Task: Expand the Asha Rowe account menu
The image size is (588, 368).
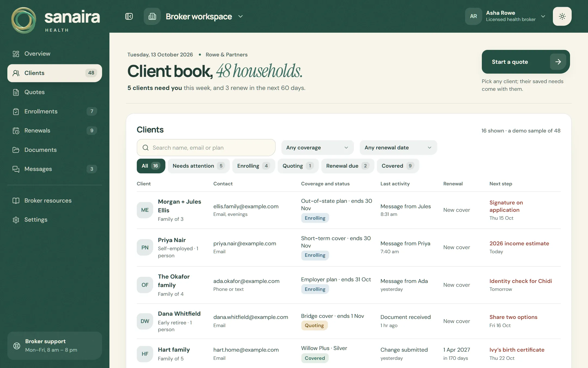Action: coord(543,16)
